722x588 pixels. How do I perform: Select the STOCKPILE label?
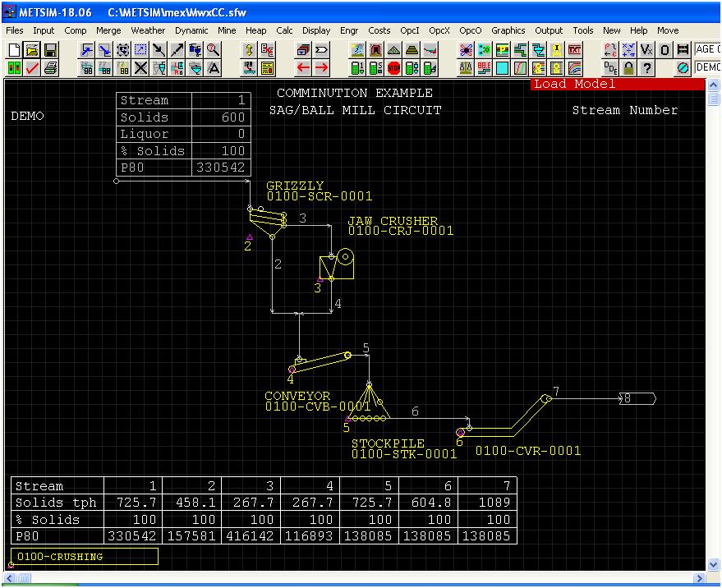[389, 443]
